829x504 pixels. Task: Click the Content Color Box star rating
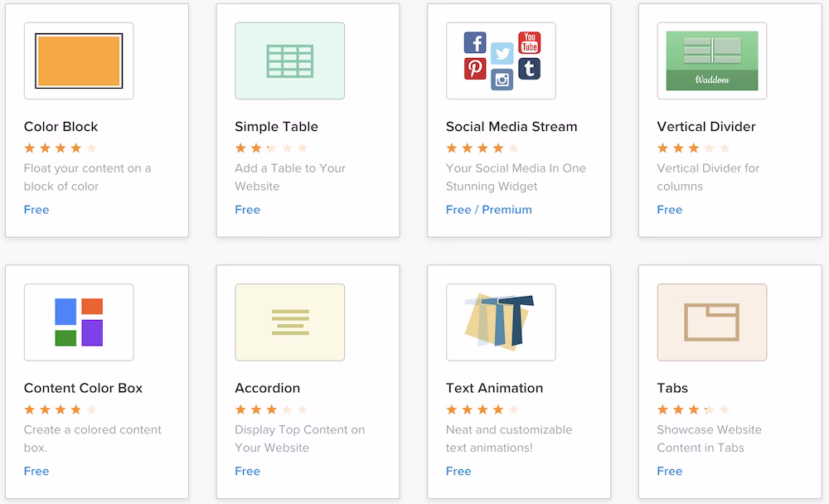61,409
